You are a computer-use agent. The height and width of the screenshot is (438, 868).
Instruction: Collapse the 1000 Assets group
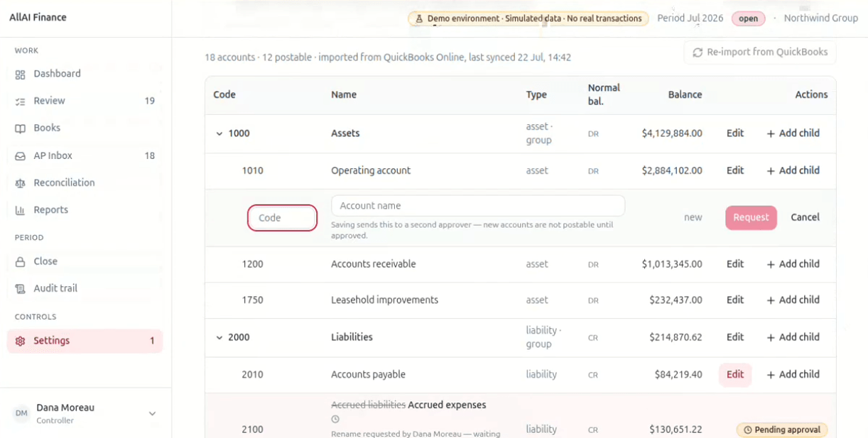point(219,133)
